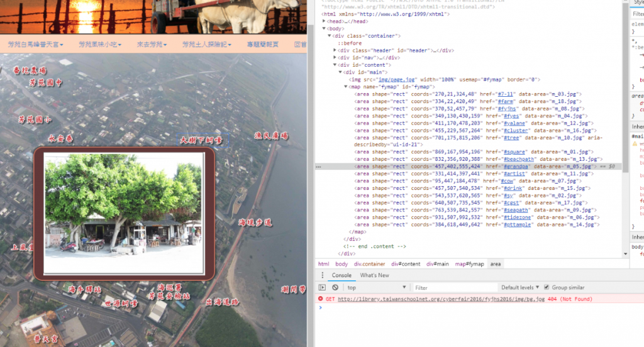
Task: Click the 404 (Not Found) status text
Action: pyautogui.click(x=570, y=299)
